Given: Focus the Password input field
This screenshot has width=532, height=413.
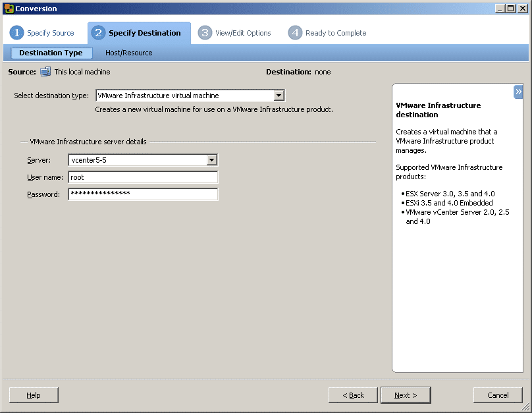Looking at the screenshot, I should 143,194.
